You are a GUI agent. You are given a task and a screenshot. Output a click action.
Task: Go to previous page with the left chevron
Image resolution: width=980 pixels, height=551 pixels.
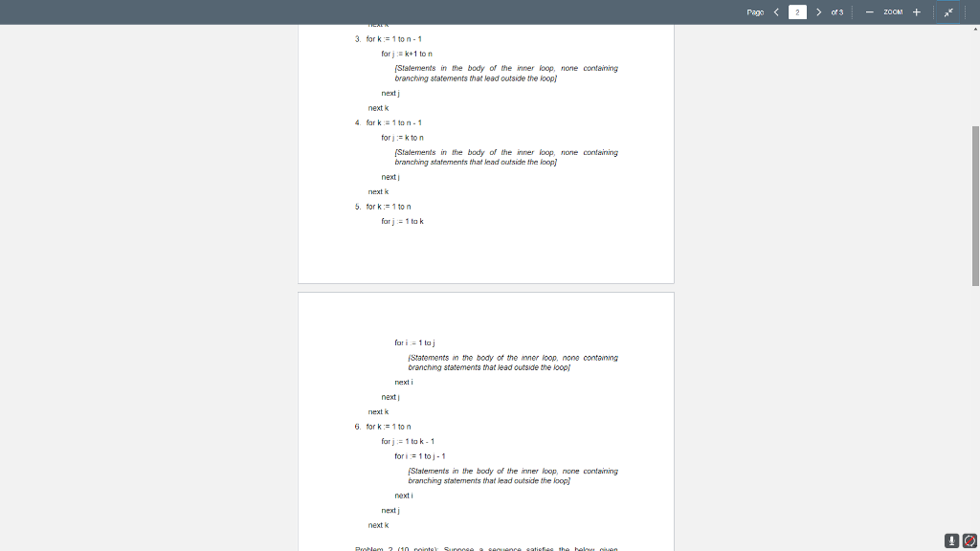(x=777, y=12)
